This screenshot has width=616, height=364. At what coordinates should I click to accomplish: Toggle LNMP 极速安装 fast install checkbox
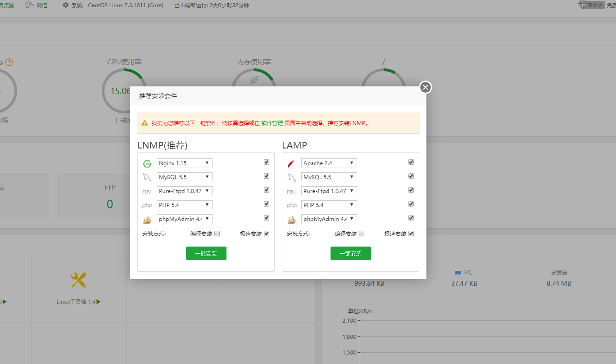tap(267, 234)
